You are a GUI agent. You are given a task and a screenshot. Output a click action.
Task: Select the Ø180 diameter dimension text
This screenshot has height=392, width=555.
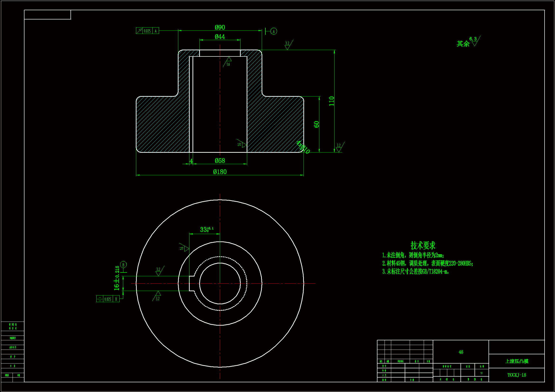(x=220, y=172)
